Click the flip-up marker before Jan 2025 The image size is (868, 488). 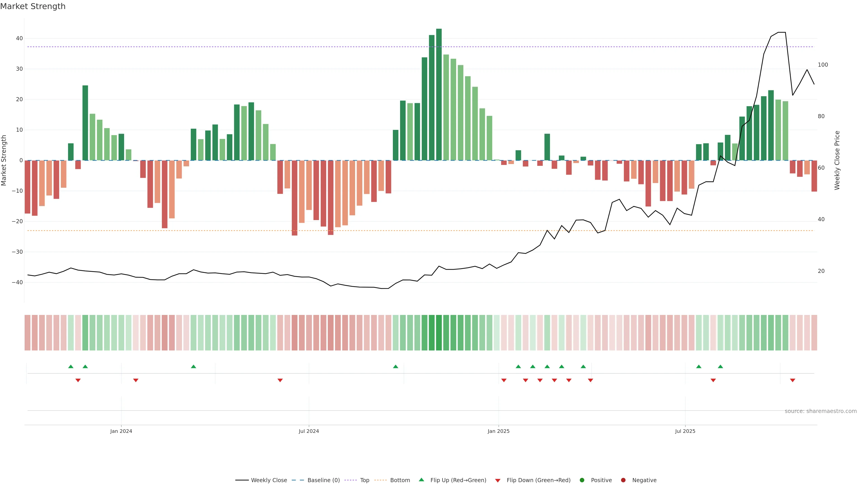click(x=396, y=366)
